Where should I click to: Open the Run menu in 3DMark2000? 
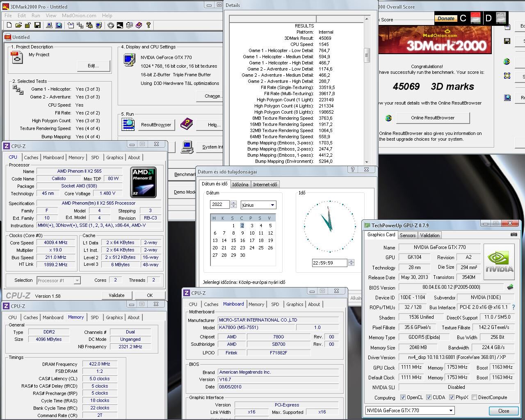tap(36, 16)
